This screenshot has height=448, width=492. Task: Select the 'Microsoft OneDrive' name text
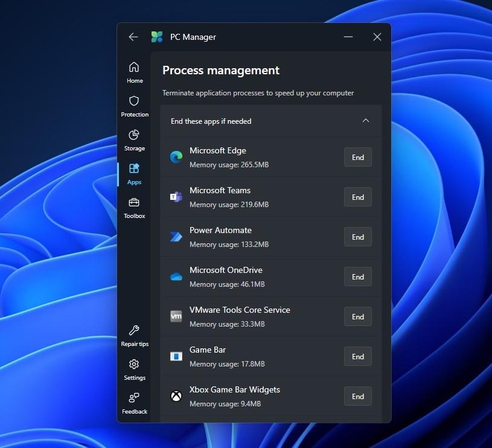coord(226,270)
